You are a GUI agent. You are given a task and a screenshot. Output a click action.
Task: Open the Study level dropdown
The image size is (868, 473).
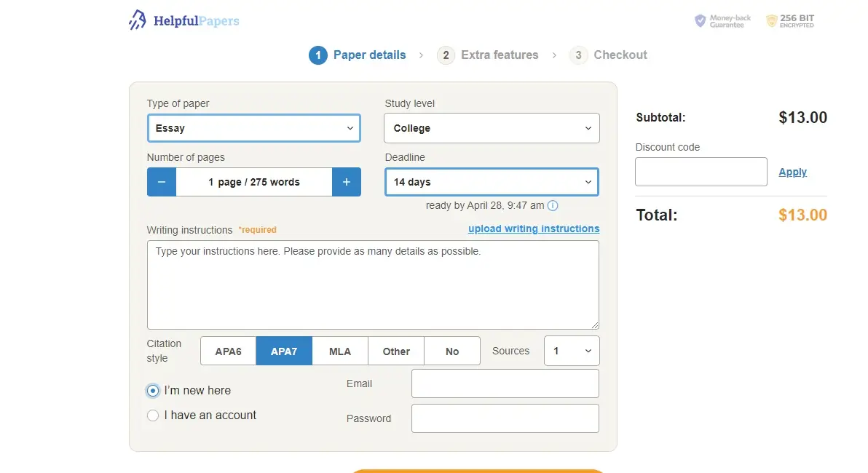(x=492, y=128)
